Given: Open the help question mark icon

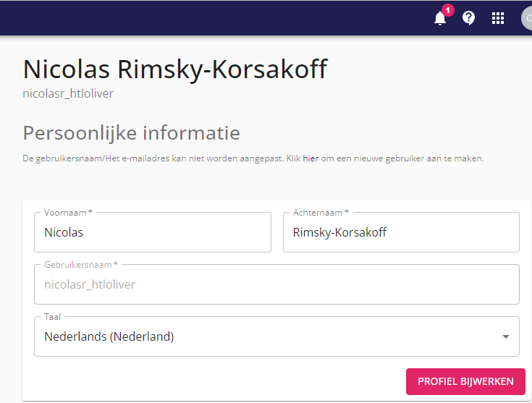Looking at the screenshot, I should (468, 18).
